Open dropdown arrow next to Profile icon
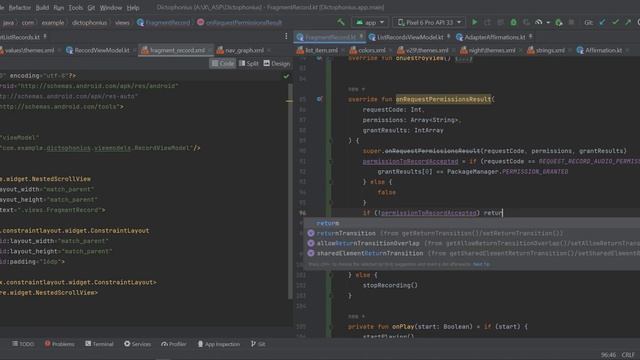 tap(548, 22)
